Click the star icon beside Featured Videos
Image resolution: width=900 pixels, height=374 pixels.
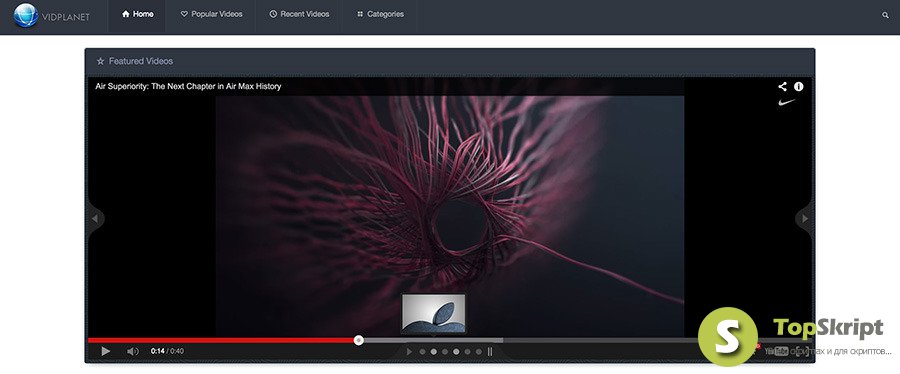[100, 61]
